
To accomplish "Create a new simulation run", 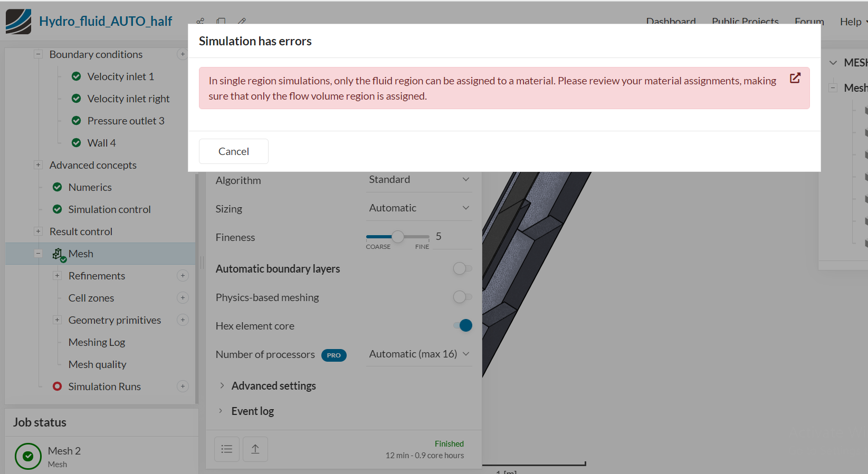I will (183, 386).
